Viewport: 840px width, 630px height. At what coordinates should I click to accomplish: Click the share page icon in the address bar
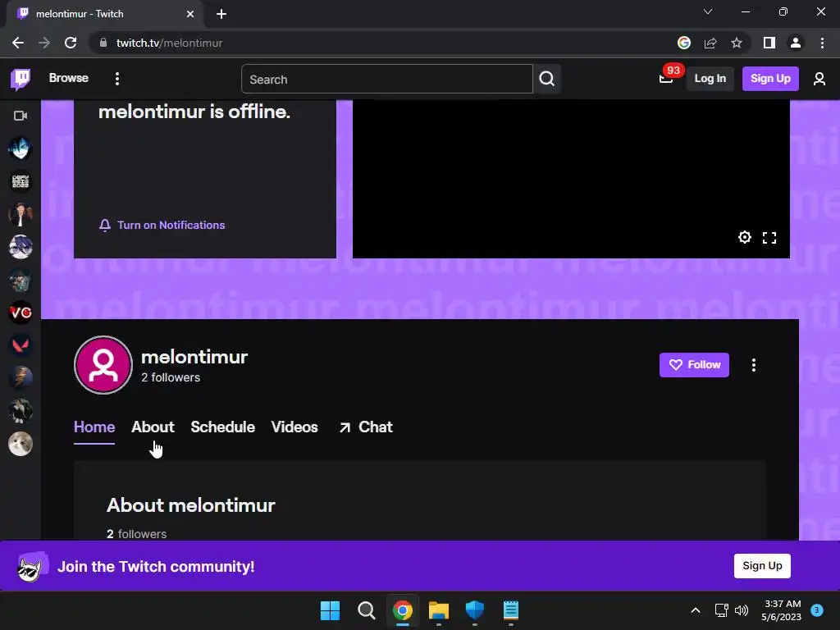[x=710, y=43]
